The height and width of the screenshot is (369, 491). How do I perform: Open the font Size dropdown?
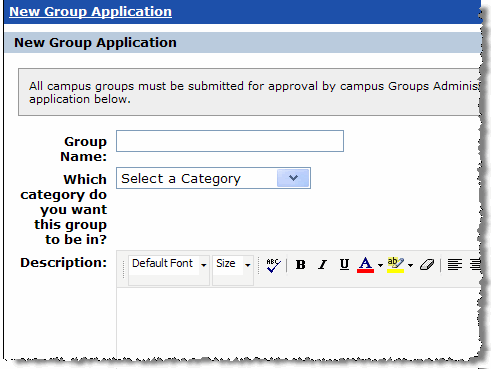(233, 270)
